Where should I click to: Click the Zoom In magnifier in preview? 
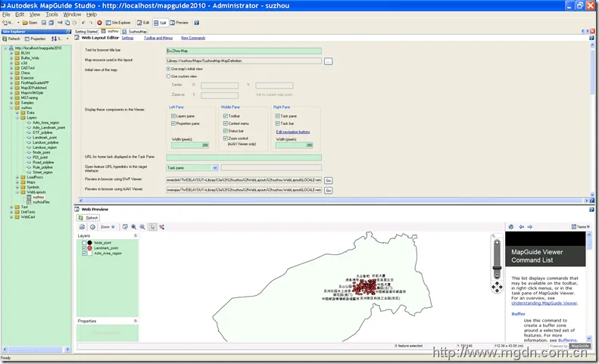(134, 227)
